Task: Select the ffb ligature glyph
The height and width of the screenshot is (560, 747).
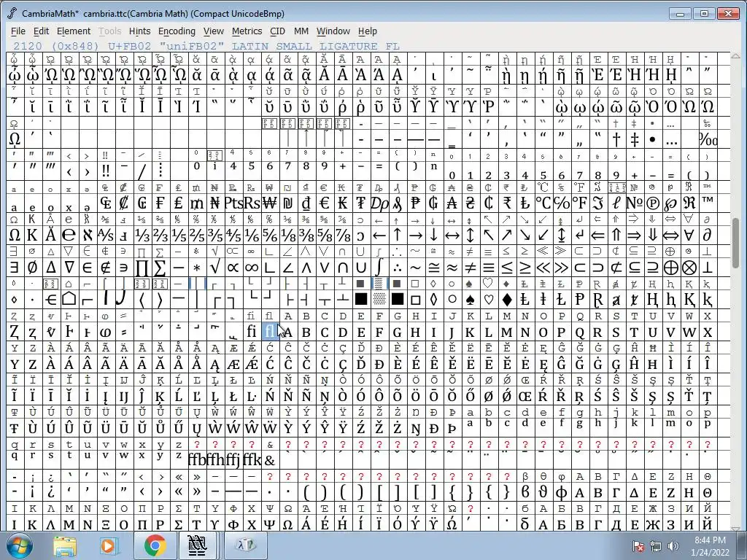Action: 197,459
